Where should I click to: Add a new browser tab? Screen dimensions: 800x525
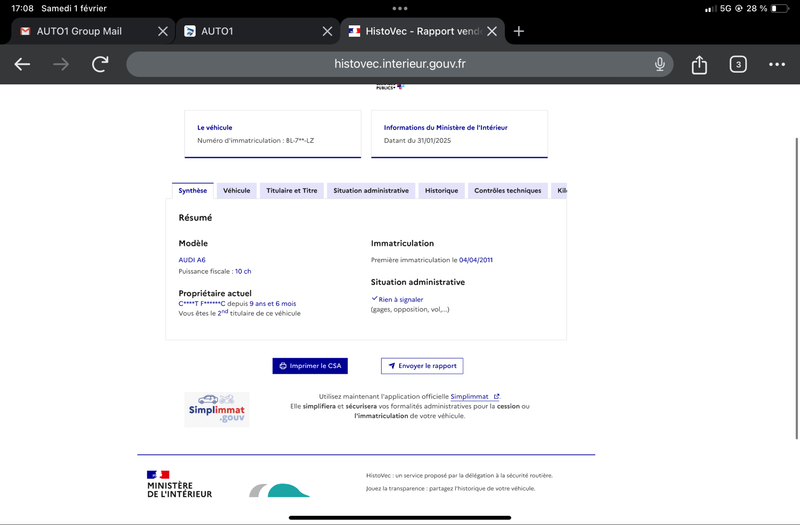tap(518, 31)
